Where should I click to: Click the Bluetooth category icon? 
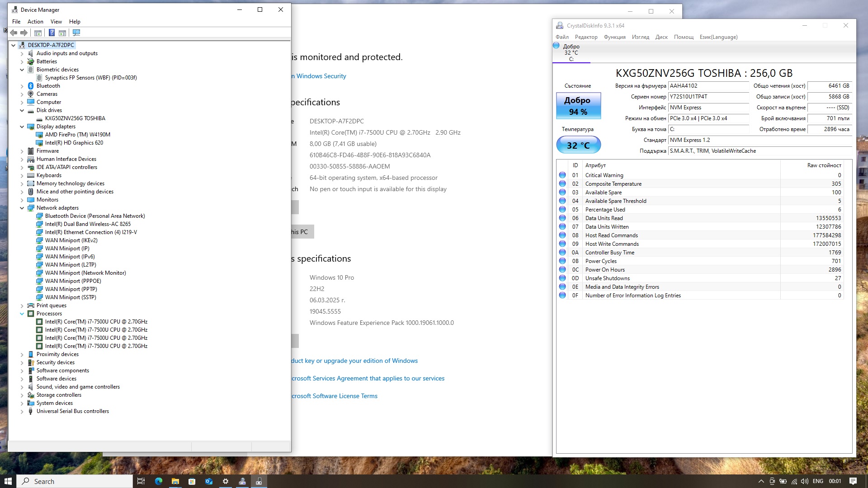[31, 86]
